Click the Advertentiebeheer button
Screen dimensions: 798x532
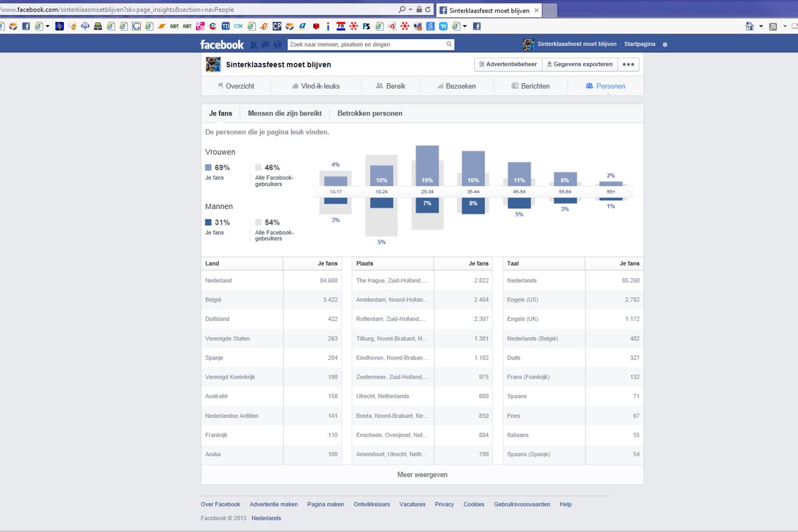(x=508, y=64)
